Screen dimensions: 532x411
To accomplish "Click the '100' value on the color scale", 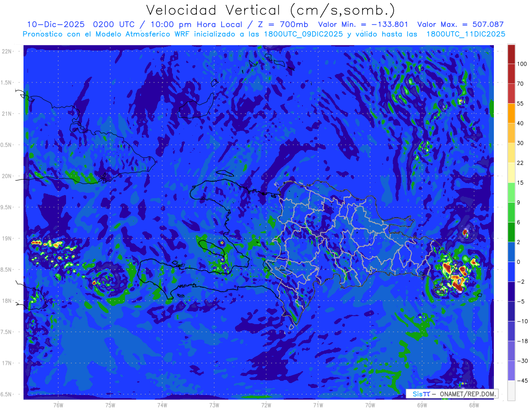I will click(x=521, y=64).
